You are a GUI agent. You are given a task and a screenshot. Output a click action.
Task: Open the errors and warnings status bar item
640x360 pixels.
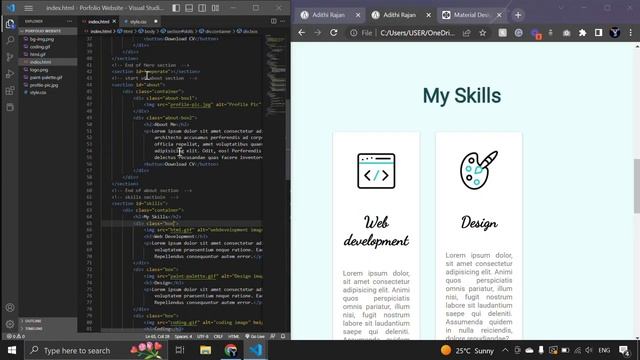click(16, 336)
